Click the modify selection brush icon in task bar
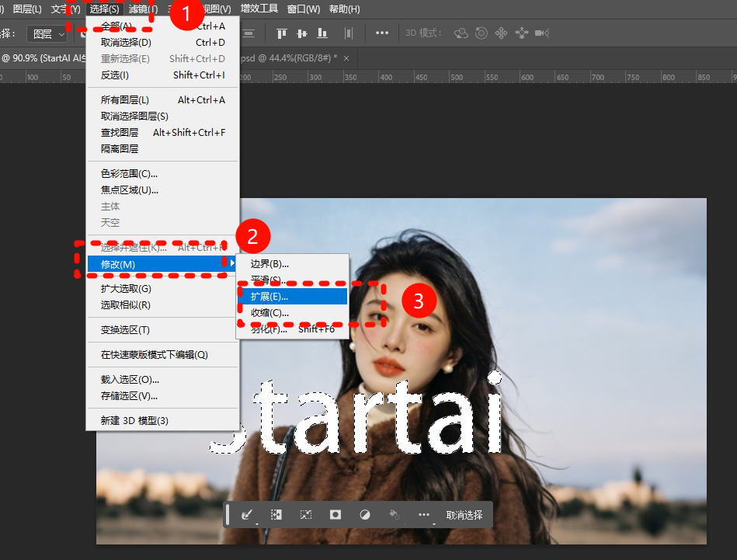This screenshot has height=560, width=737. 248,515
